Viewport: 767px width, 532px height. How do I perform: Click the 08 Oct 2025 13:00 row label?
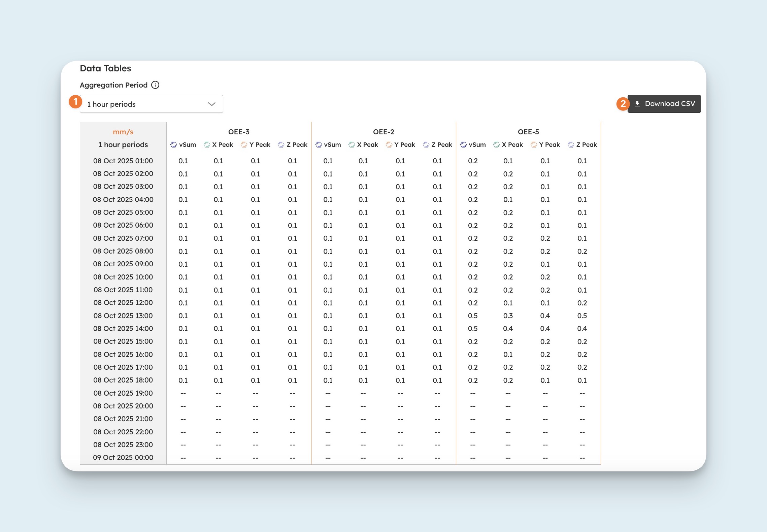pos(123,316)
